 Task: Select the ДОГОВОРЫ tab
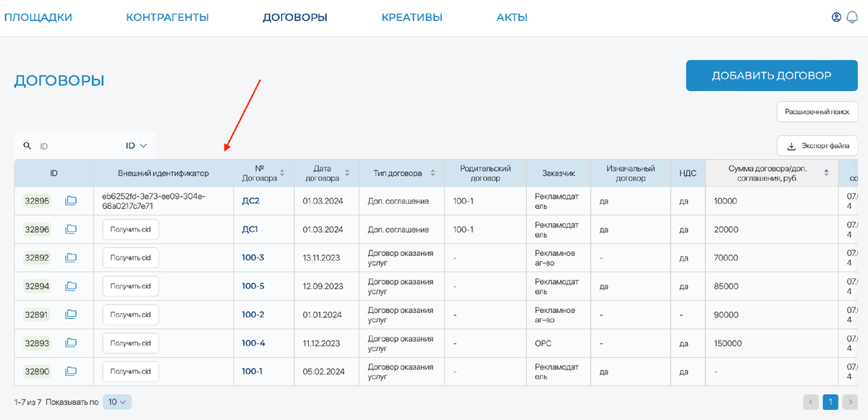coord(295,17)
